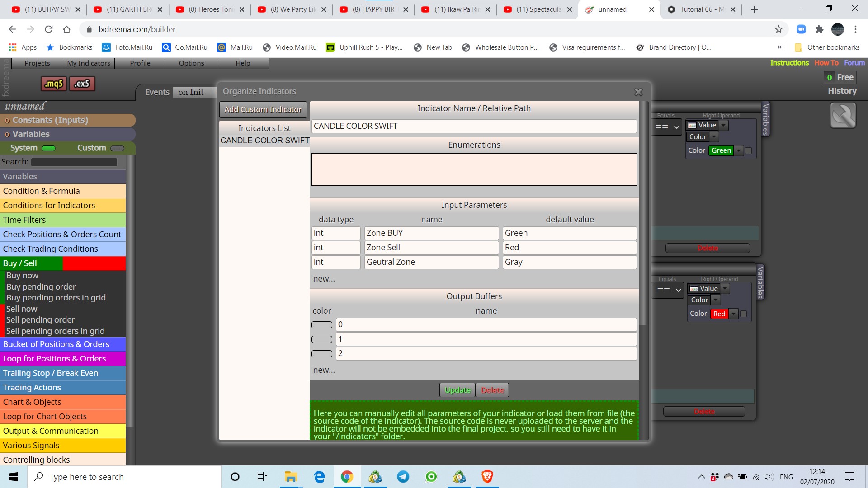
Task: Toggle Variables panel in sidebar
Action: pyautogui.click(x=68, y=134)
